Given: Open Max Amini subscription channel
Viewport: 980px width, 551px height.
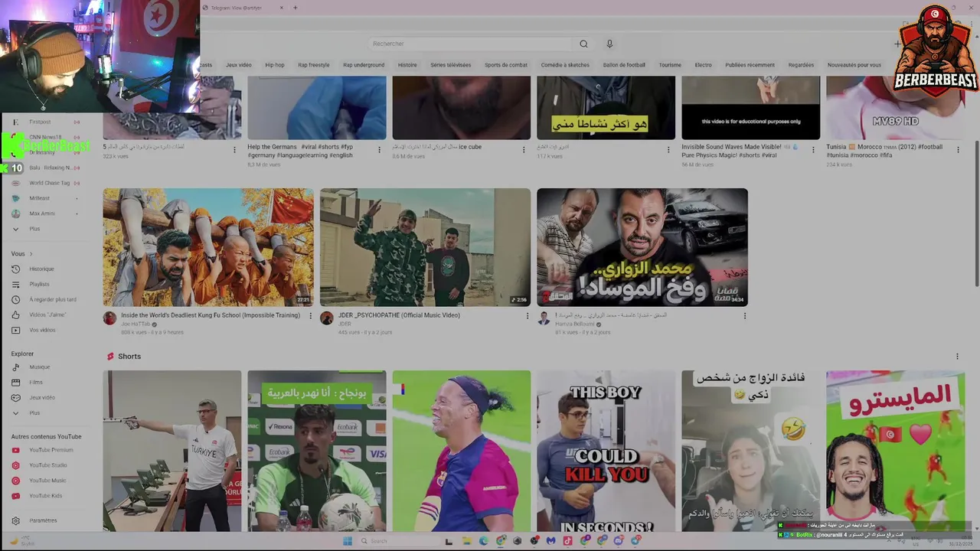Looking at the screenshot, I should click(42, 214).
